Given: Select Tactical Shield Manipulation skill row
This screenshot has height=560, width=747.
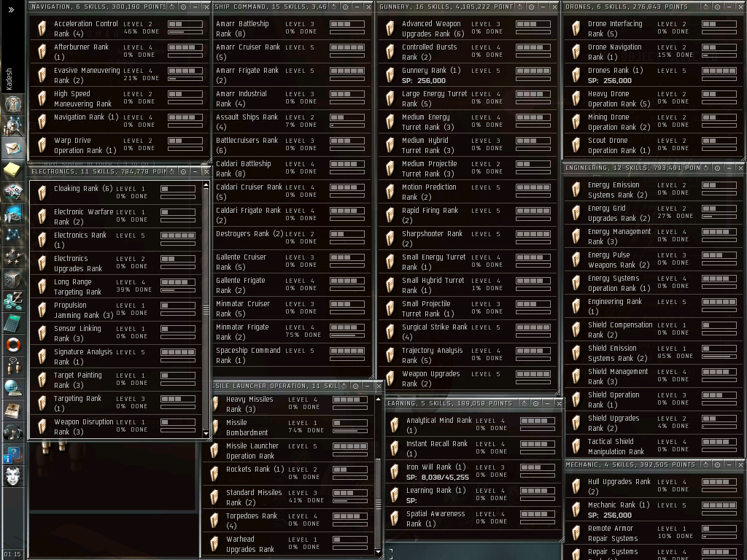Looking at the screenshot, I should [x=654, y=446].
